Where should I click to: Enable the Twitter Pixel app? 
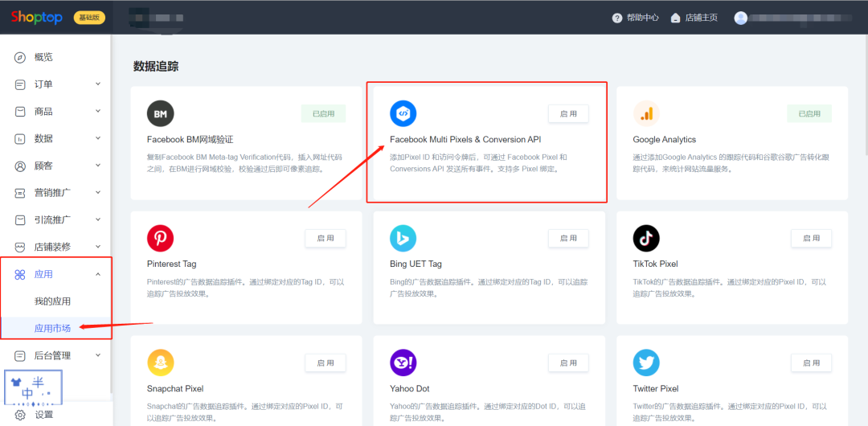[x=812, y=363]
